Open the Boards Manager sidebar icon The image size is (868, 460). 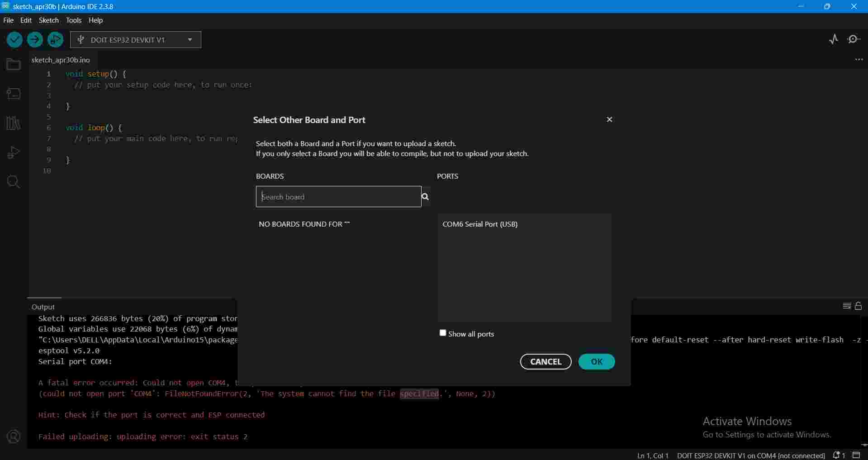[x=14, y=94]
